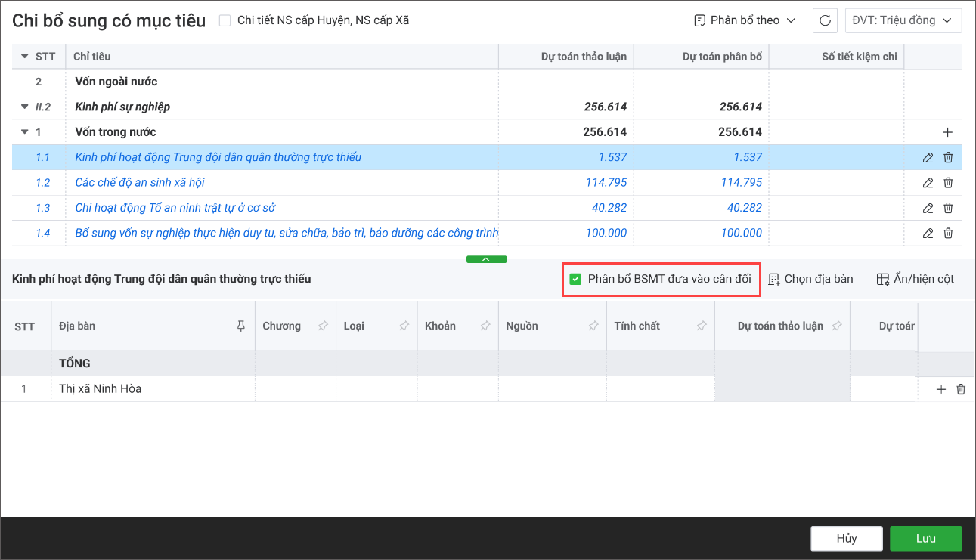Pin the Chương column
This screenshot has height=560, width=976.
coord(323,326)
